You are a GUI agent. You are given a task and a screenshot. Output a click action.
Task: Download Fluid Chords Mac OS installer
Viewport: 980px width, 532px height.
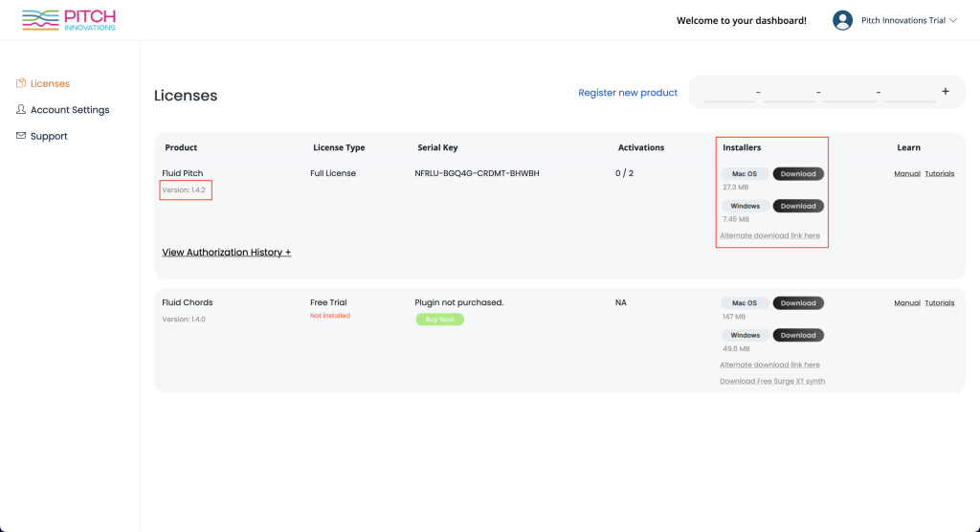pos(798,303)
